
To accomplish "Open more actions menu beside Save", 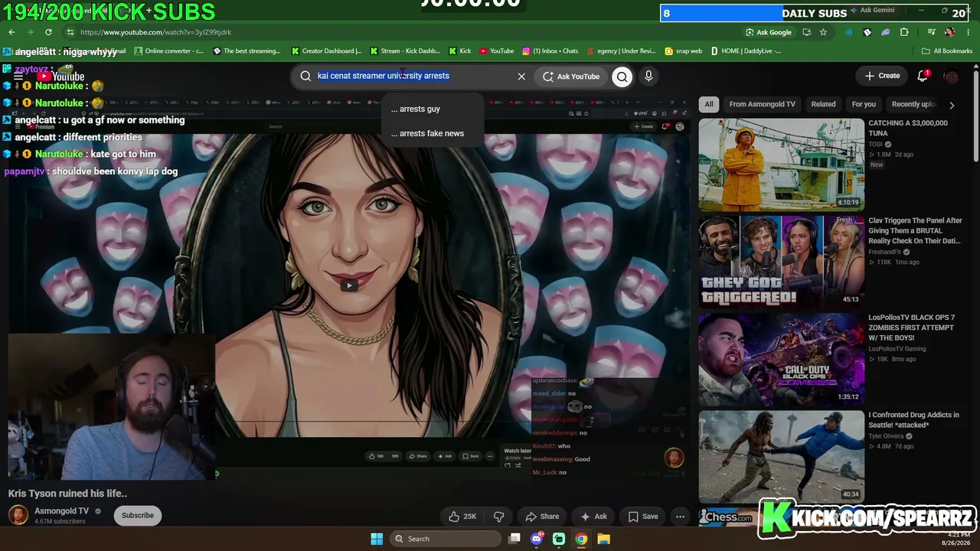I will [680, 517].
